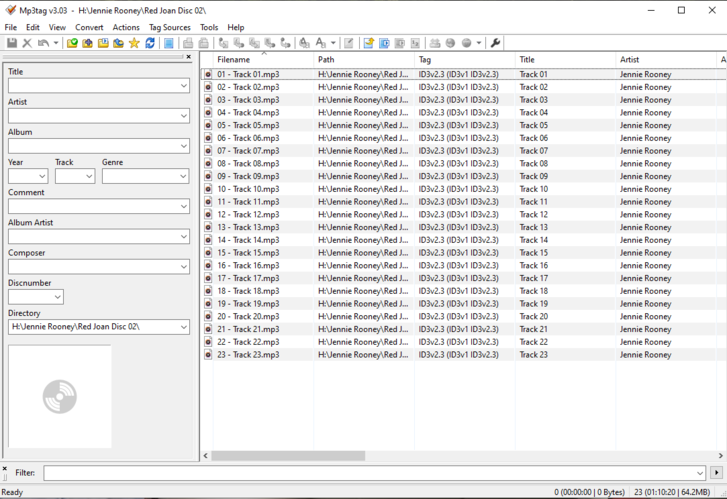Expand the Album field dropdown
Image resolution: width=727 pixels, height=499 pixels.
pos(184,146)
